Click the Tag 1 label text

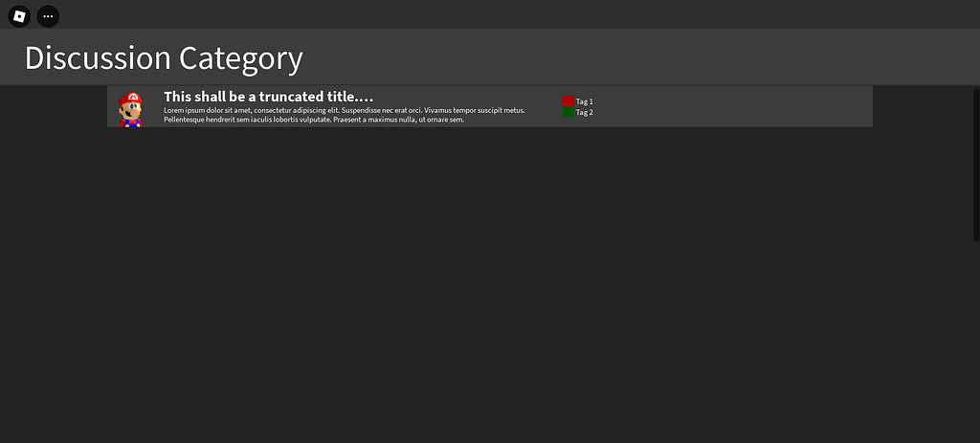[585, 101]
